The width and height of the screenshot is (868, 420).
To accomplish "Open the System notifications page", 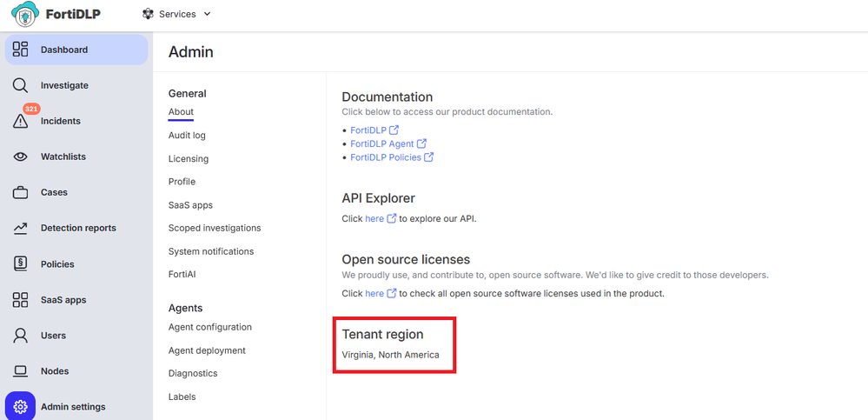I will 211,251.
